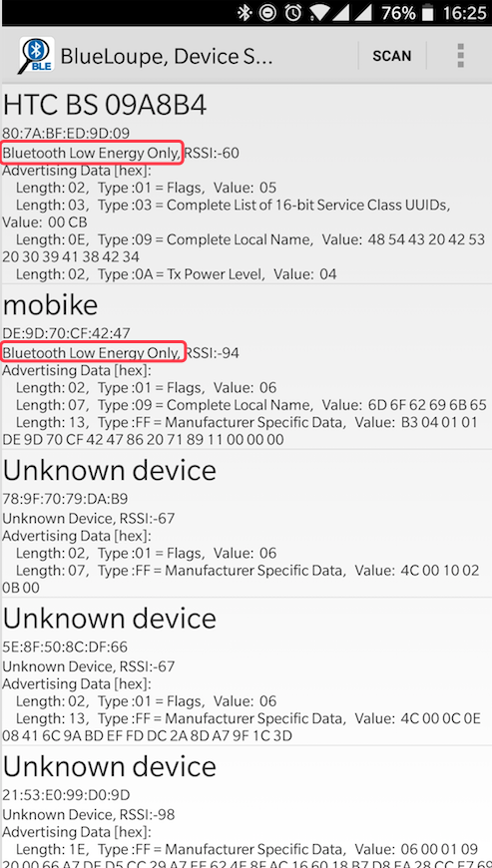Tap the alarm clock status icon
Image resolution: width=492 pixels, height=868 pixels.
294,12
